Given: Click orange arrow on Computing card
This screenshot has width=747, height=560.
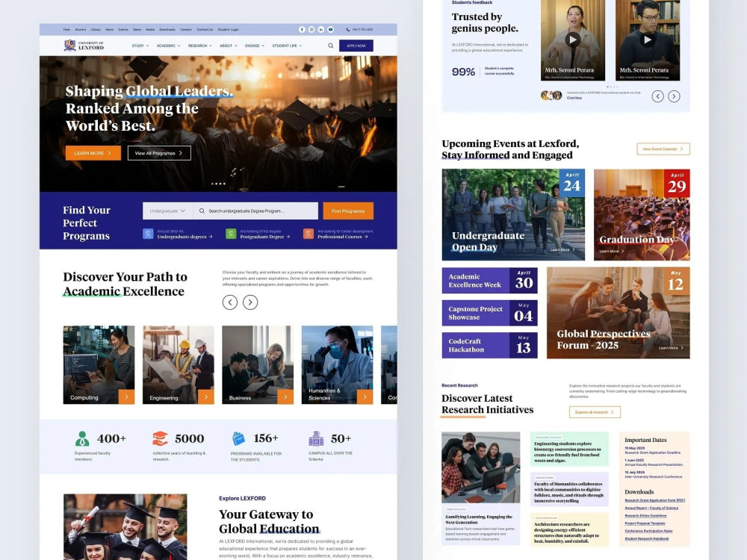Looking at the screenshot, I should point(127,396).
